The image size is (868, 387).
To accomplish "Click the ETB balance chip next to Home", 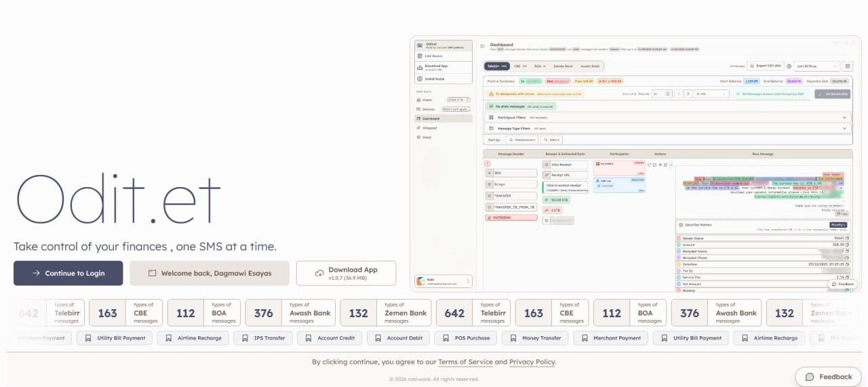I will 458,100.
